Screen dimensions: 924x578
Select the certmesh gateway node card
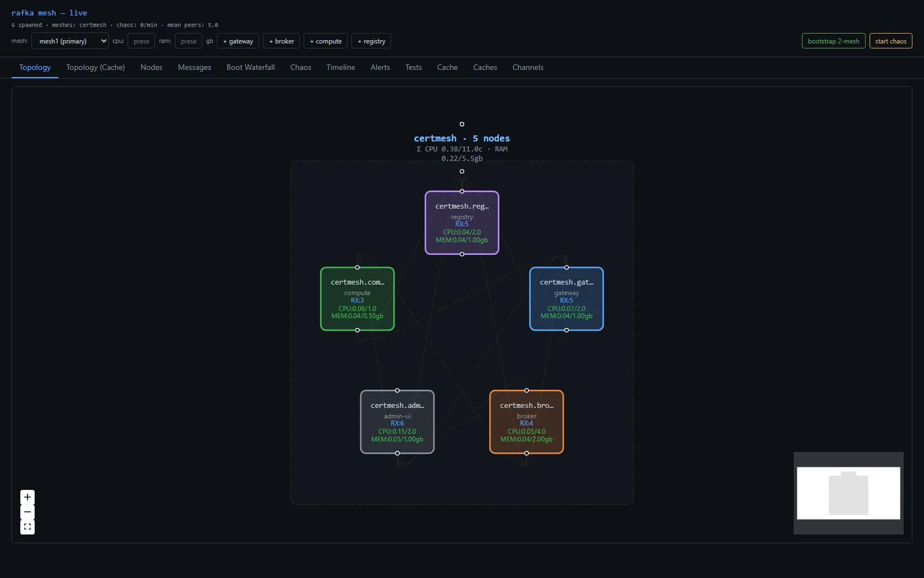click(x=566, y=299)
